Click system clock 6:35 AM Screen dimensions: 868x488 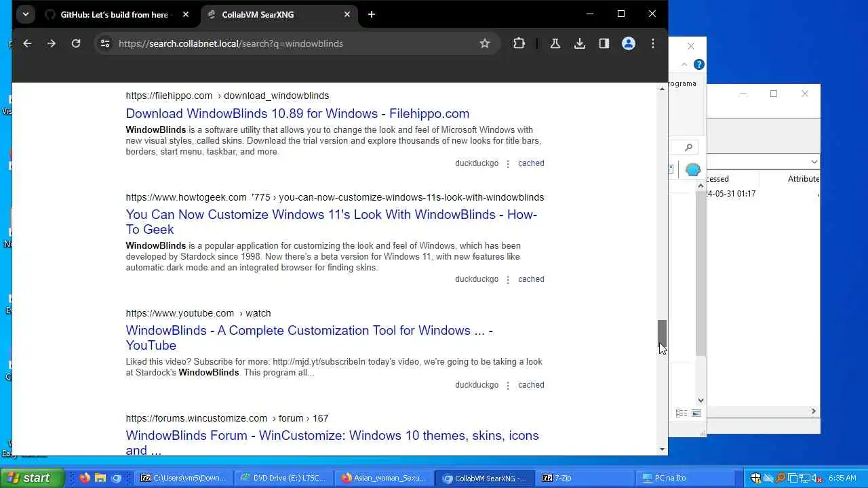[x=842, y=478]
